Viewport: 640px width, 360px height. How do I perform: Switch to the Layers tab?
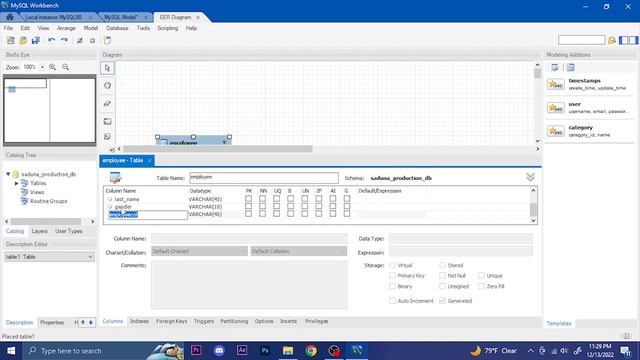[x=40, y=231]
